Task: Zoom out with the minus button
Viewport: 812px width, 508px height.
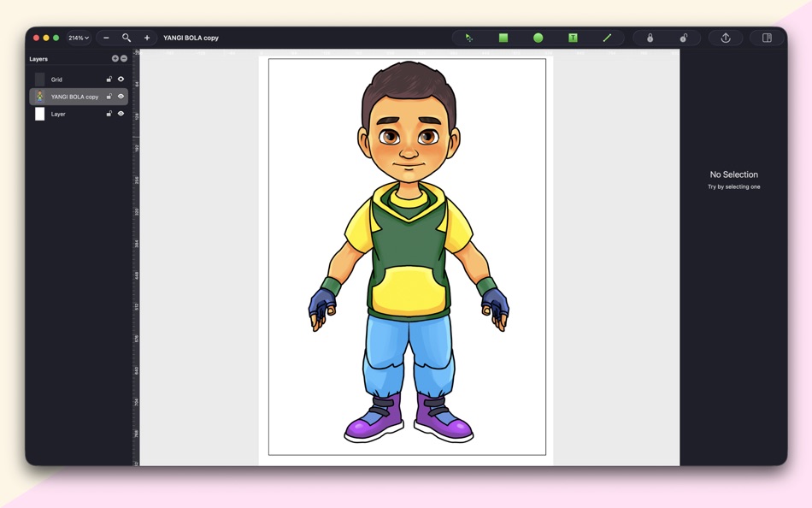Action: click(x=106, y=38)
